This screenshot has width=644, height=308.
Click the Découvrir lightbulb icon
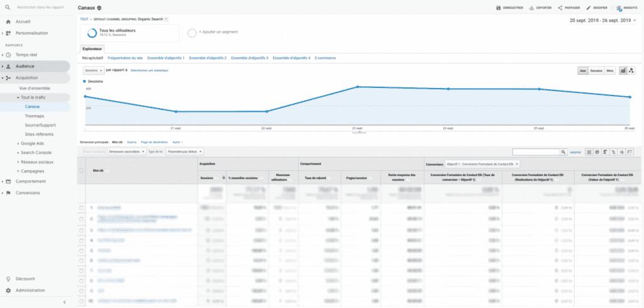coord(8,278)
